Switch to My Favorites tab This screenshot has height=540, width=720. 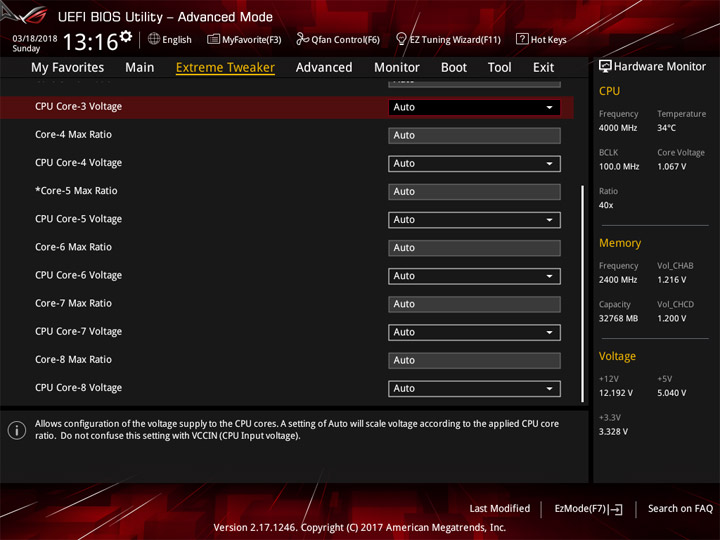click(x=68, y=68)
